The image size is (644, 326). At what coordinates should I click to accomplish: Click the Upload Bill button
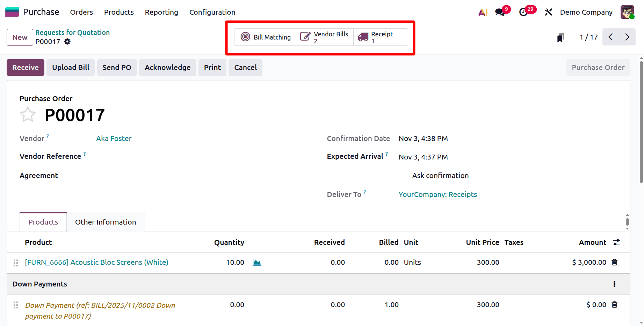click(x=71, y=67)
